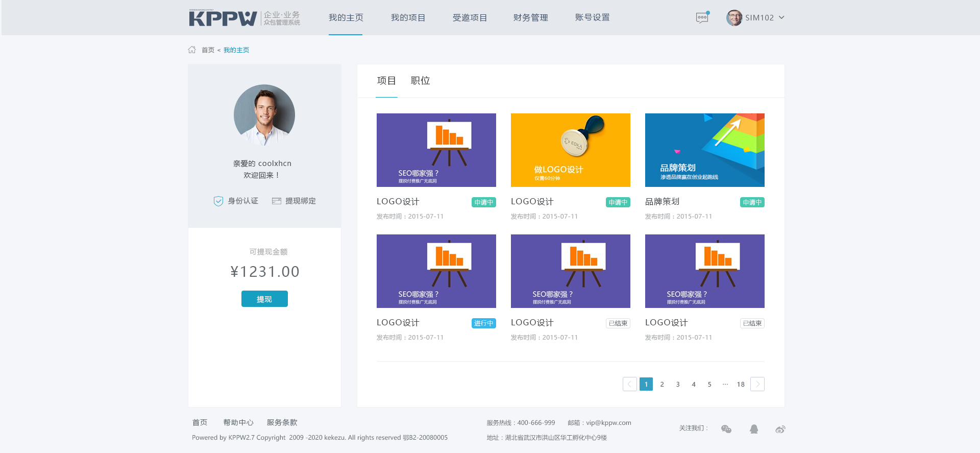Click the hotline 400-666-999 text

click(x=536, y=423)
